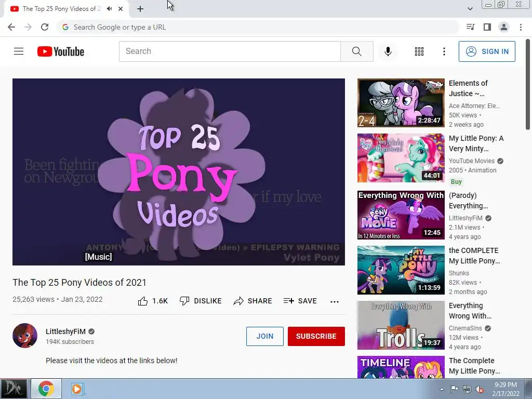Go to the YouTube home logo
The image size is (532, 399).
click(61, 51)
